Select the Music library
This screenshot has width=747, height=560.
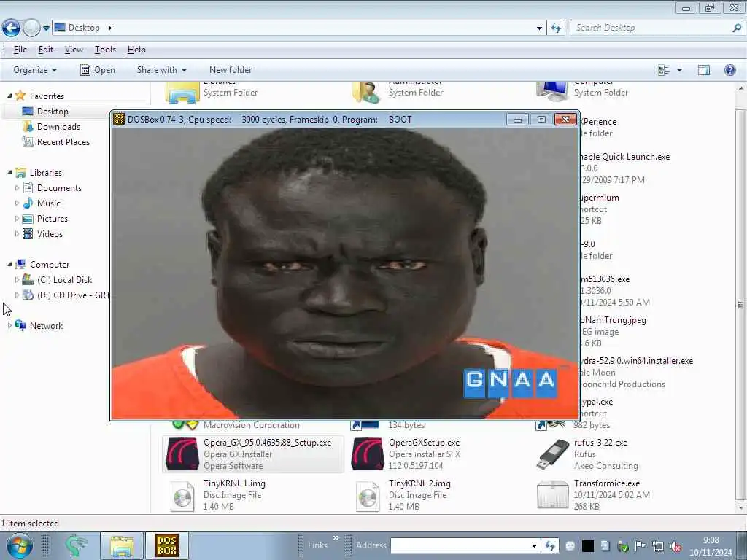coord(49,203)
